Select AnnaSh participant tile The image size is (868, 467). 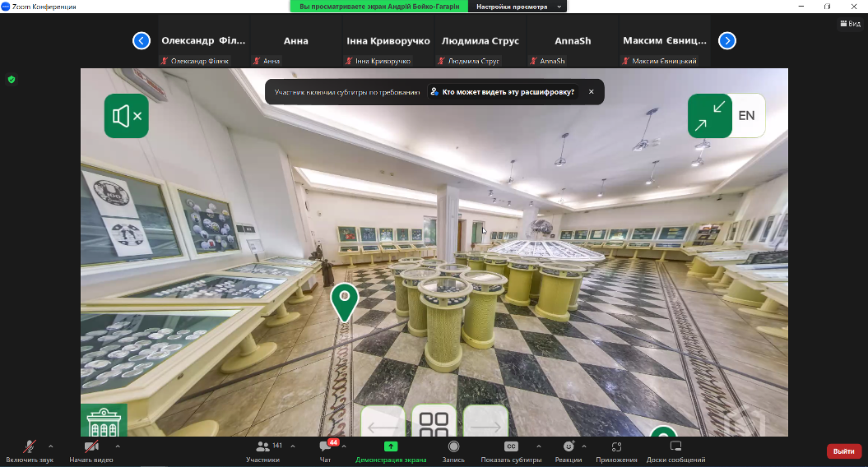[573, 41]
